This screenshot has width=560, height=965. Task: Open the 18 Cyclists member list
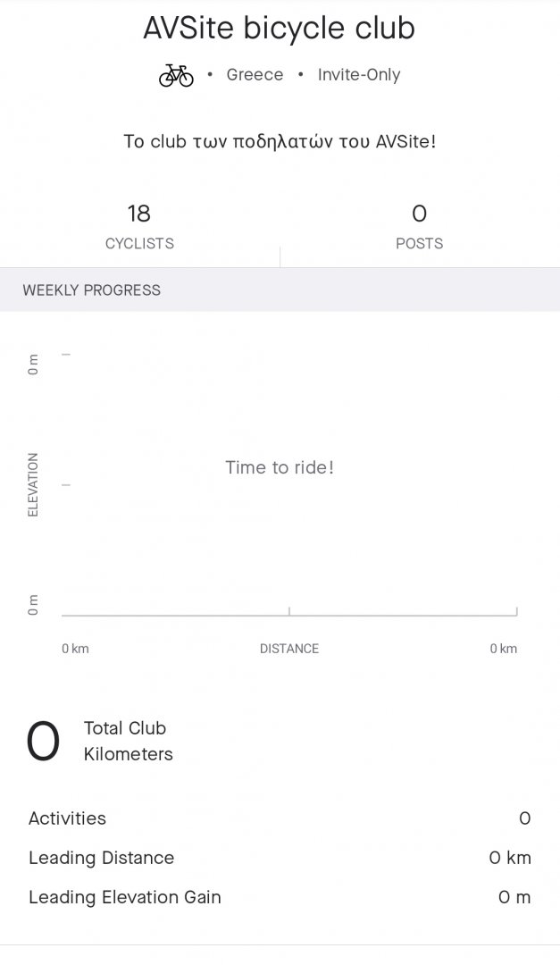(139, 226)
